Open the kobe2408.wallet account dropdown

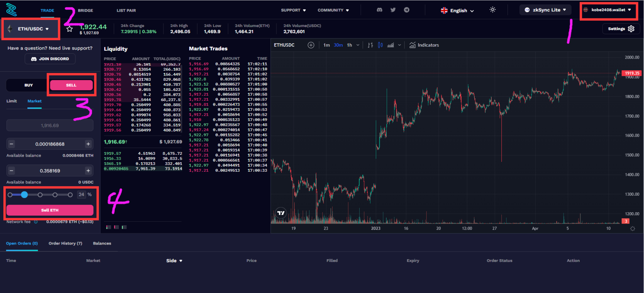click(x=608, y=10)
